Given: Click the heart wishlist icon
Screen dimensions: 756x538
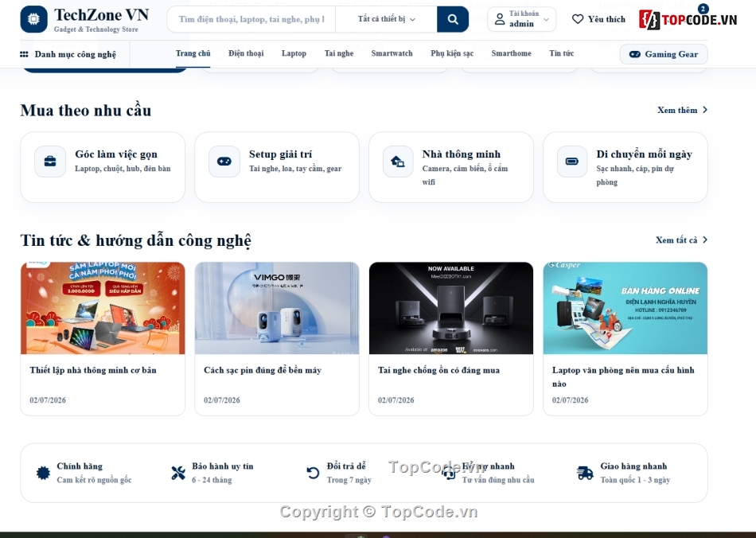Looking at the screenshot, I should [x=578, y=19].
